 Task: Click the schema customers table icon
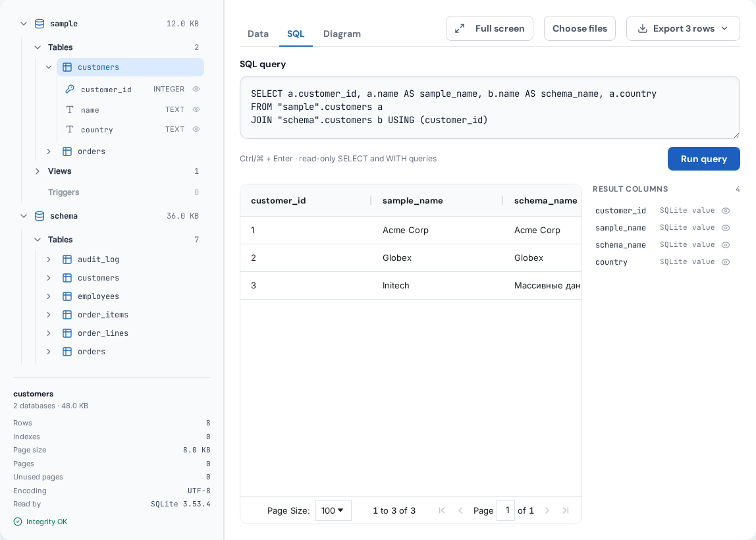[67, 278]
